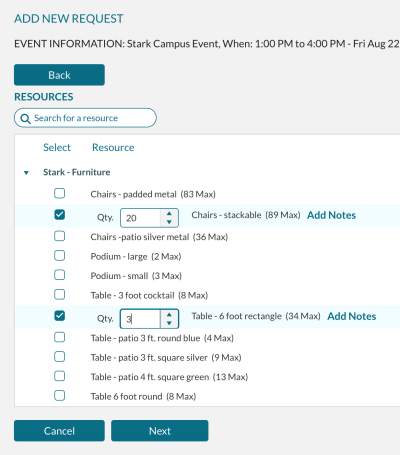This screenshot has width=400, height=455.
Task: Increase Chairs - stackable quantity with up arrow
Action: click(169, 214)
